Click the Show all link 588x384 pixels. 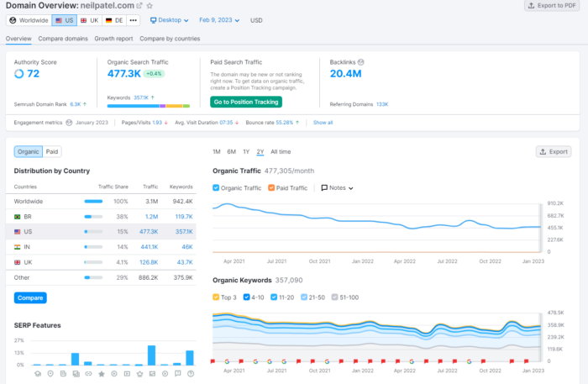coord(323,123)
